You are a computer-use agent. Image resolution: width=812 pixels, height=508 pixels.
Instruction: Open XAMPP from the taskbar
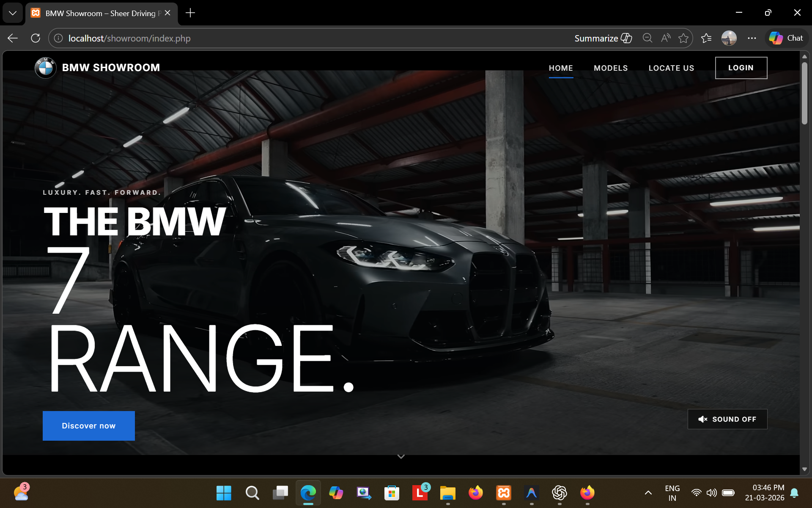click(503, 493)
